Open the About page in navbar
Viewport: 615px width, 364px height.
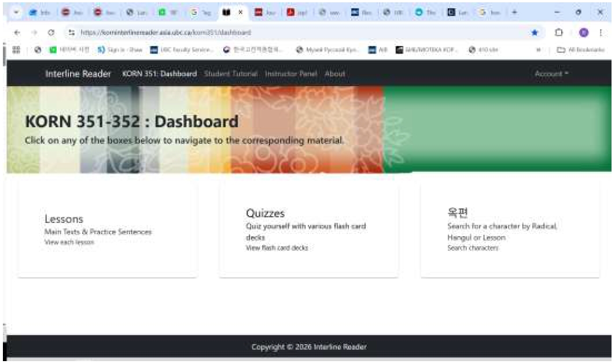point(335,74)
